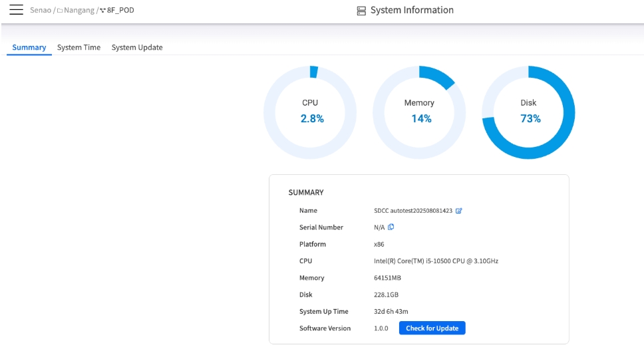Click the Disk 73% usage gauge
This screenshot has height=357, width=644.
click(x=528, y=112)
